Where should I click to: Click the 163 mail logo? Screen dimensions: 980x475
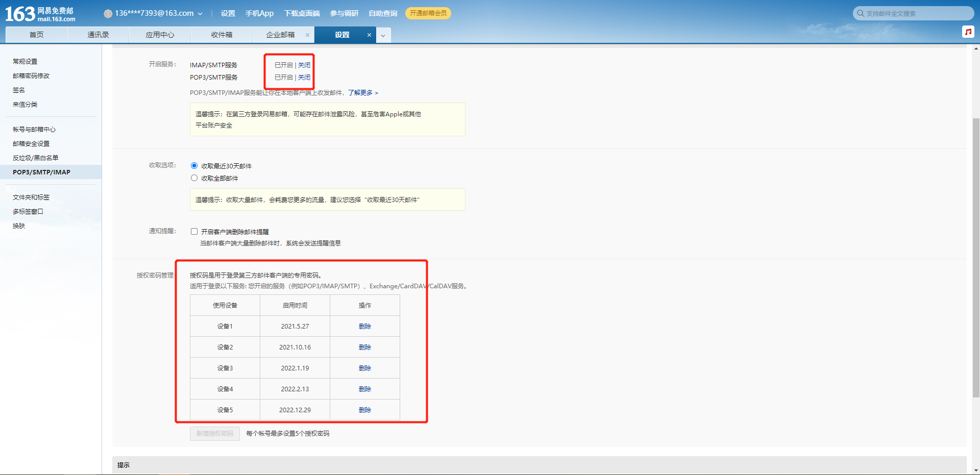point(40,14)
